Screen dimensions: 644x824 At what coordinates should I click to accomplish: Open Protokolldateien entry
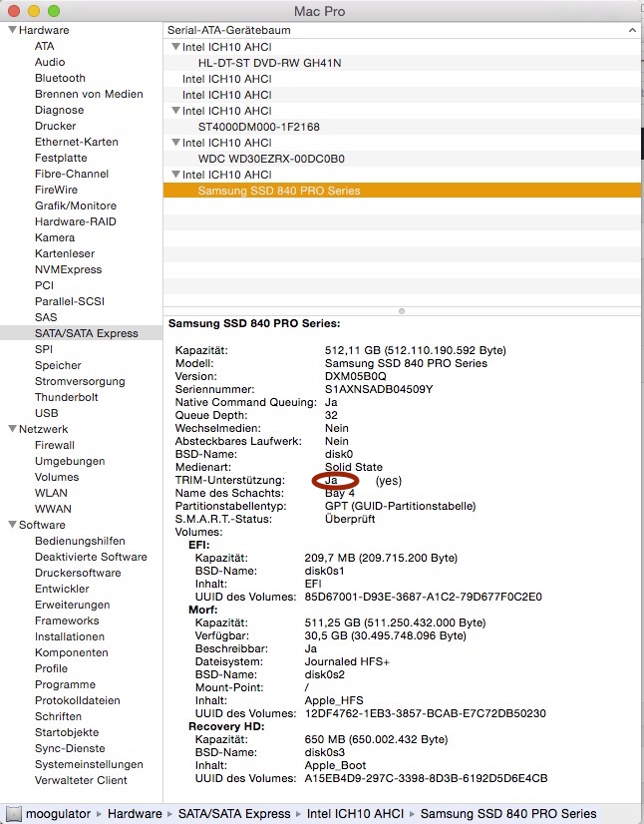click(x=77, y=700)
